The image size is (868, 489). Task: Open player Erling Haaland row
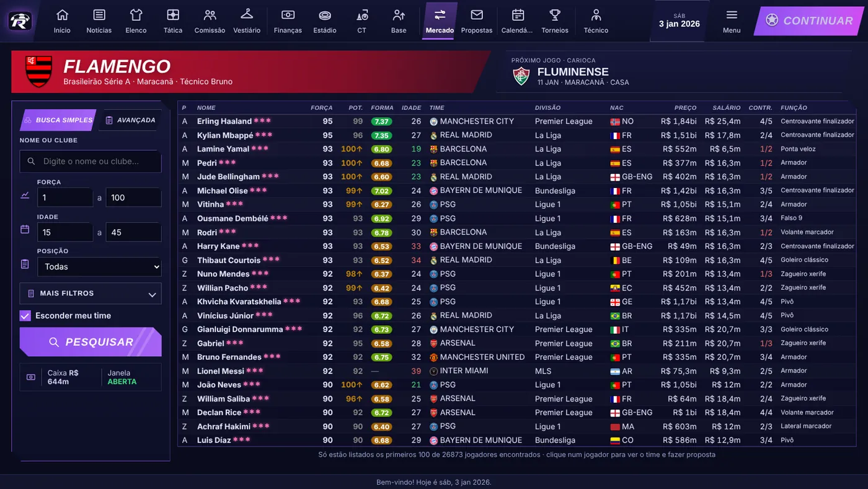(517, 122)
